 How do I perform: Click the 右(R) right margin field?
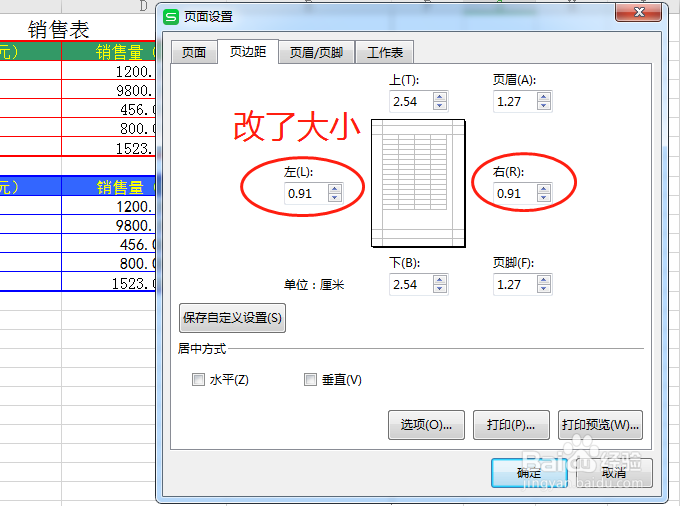coord(515,193)
